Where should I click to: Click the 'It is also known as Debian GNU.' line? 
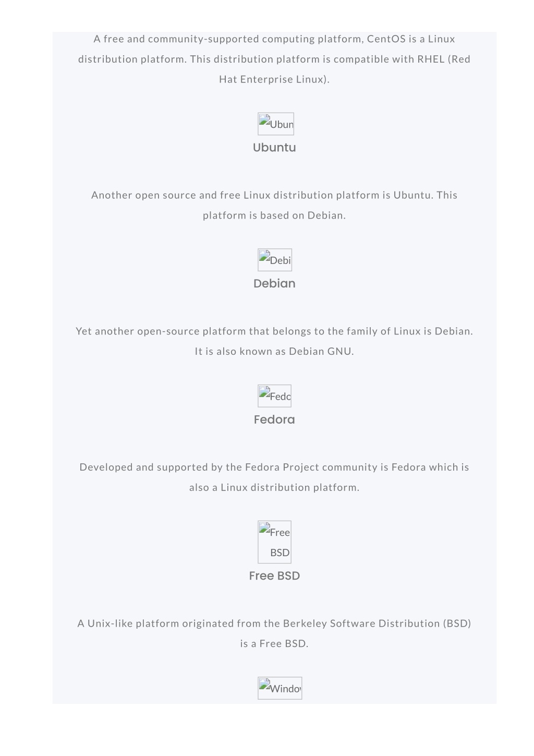[x=274, y=352]
